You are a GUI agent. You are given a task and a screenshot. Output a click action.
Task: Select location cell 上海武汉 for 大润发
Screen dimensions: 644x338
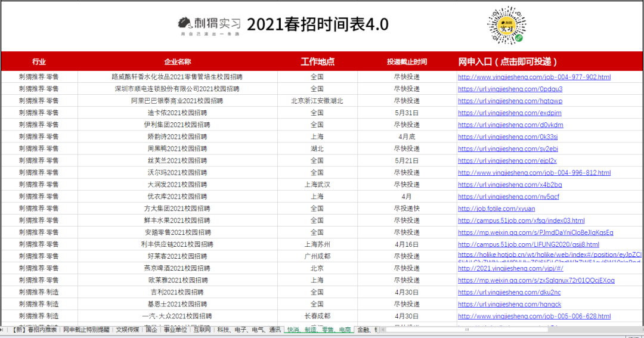click(x=317, y=184)
